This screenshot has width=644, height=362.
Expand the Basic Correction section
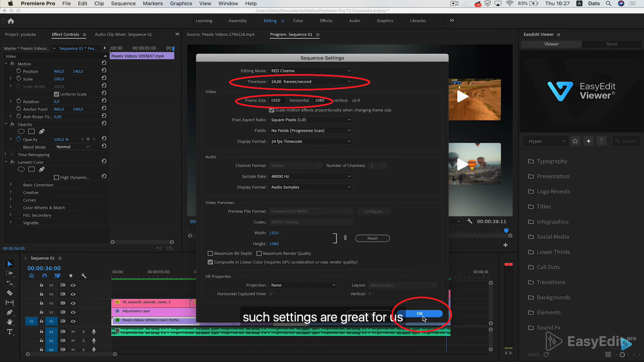[x=11, y=184]
